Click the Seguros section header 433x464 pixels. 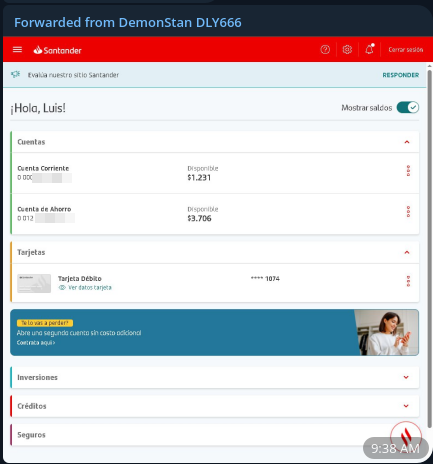pyautogui.click(x=215, y=435)
